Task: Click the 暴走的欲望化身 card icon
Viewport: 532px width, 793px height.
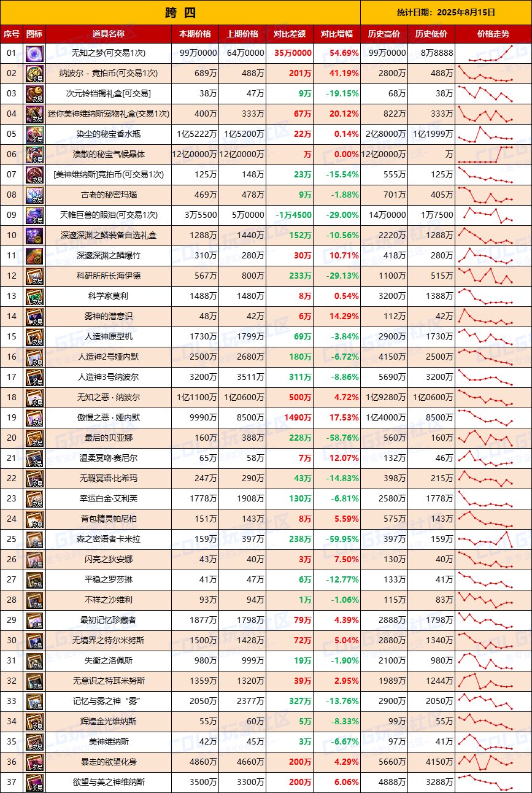Action: [x=34, y=762]
